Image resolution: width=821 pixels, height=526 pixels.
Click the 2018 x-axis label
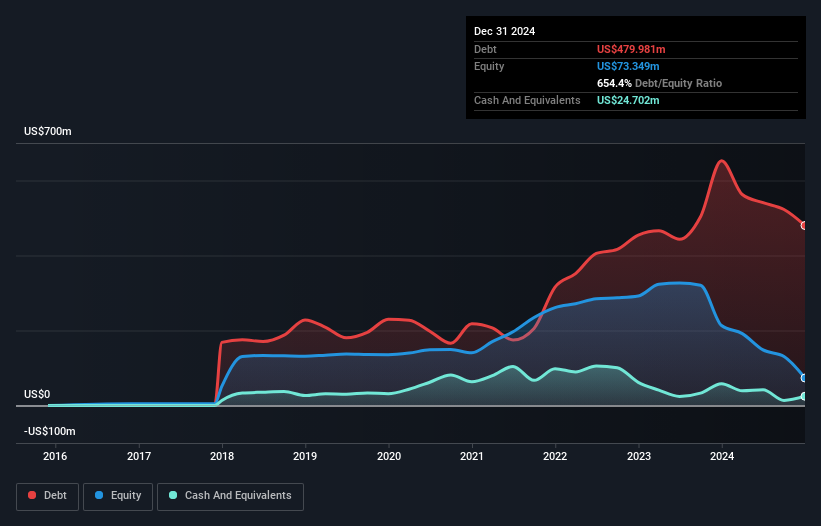(x=222, y=456)
